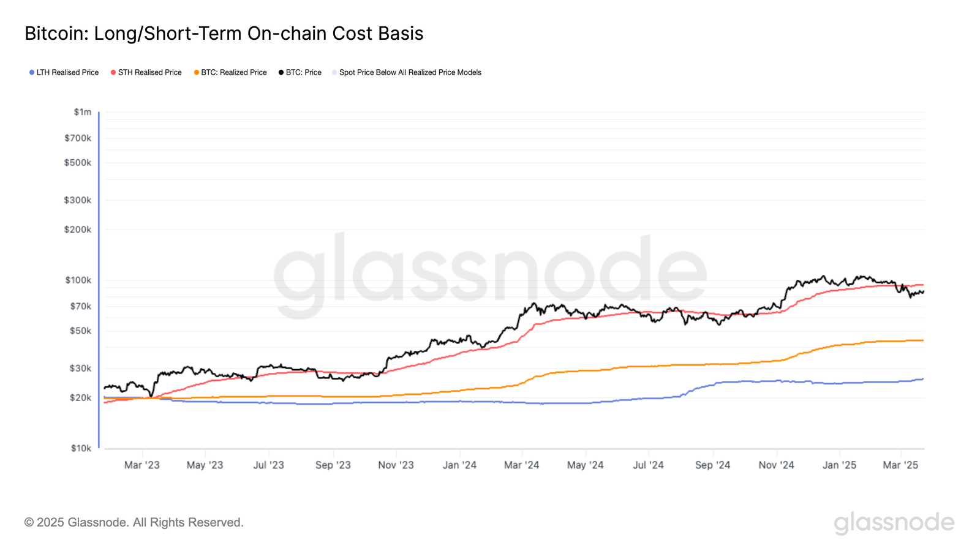The height and width of the screenshot is (551, 980).
Task: Click the red STH Realised Price legend dot
Action: (x=113, y=72)
